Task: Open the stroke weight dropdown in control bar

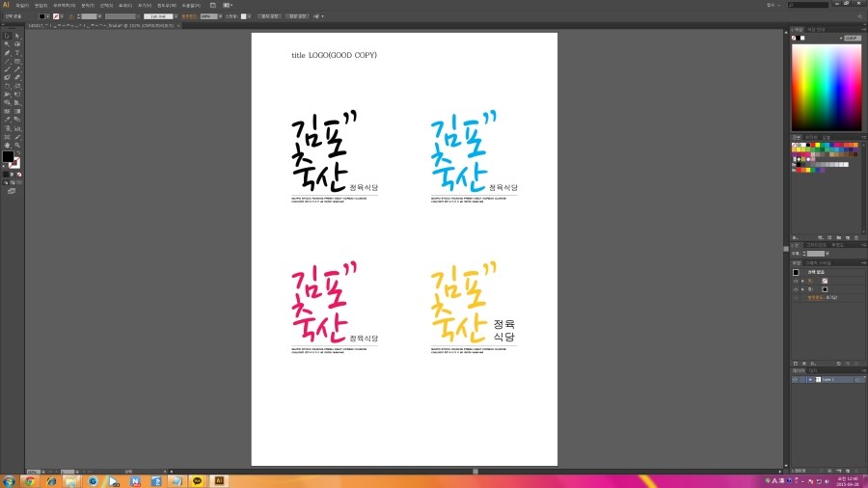Action: (99, 16)
